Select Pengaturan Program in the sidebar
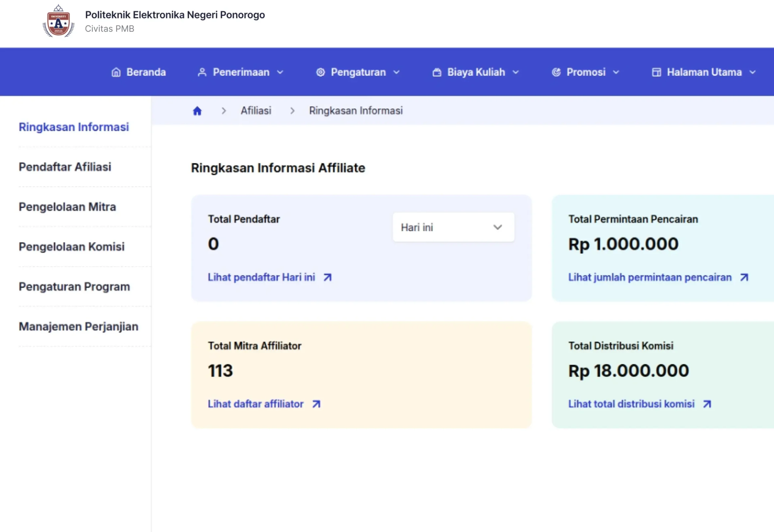The image size is (774, 532). pos(74,287)
